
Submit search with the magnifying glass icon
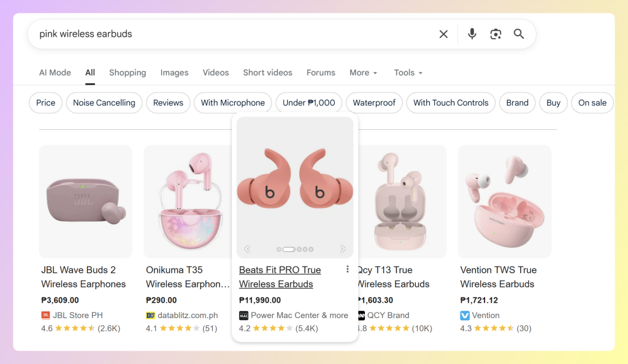coord(519,34)
